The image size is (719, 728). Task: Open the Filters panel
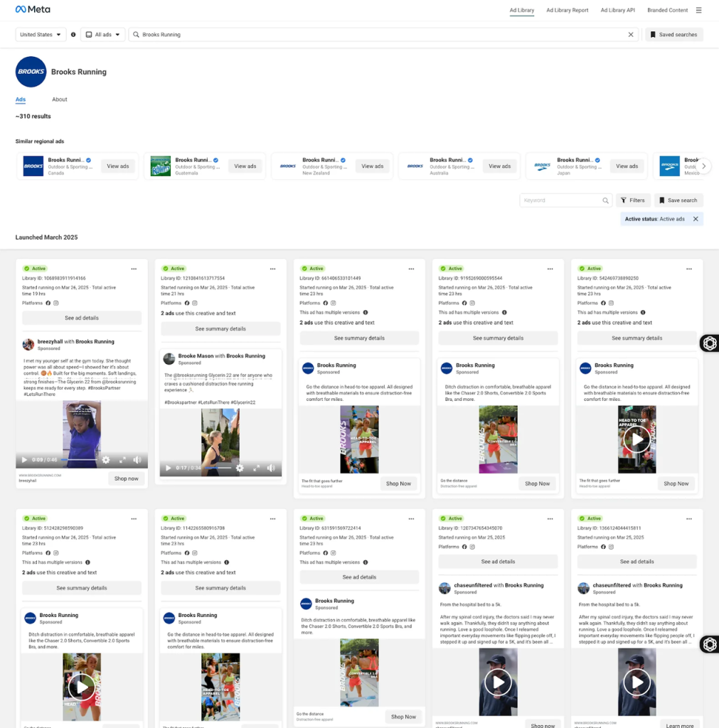(x=633, y=200)
